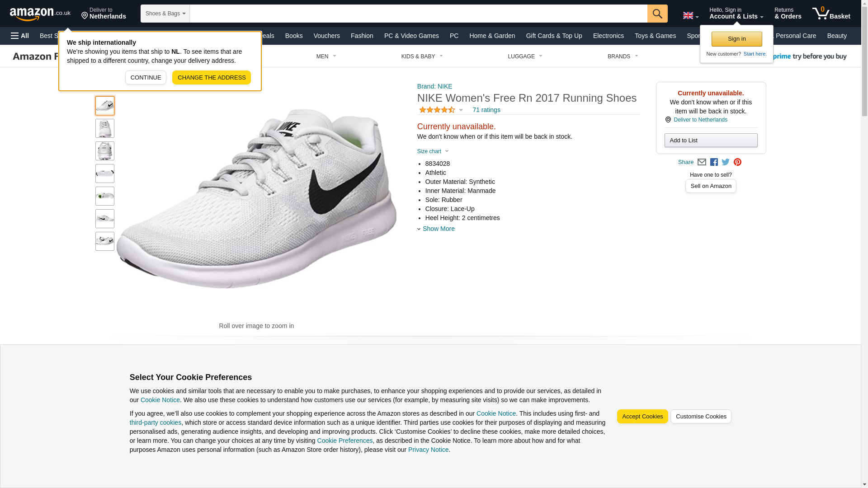Share product on Twitter icon
This screenshot has height=488, width=868.
(726, 162)
